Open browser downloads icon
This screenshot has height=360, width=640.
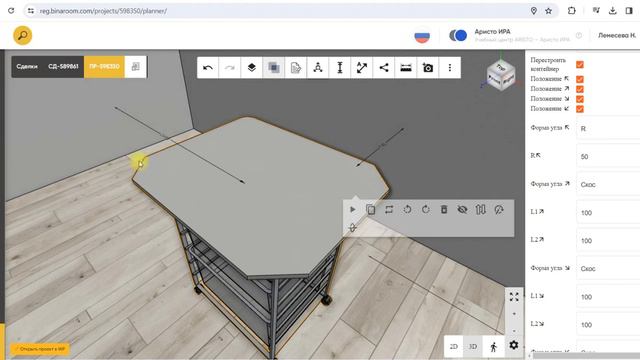coord(612,11)
